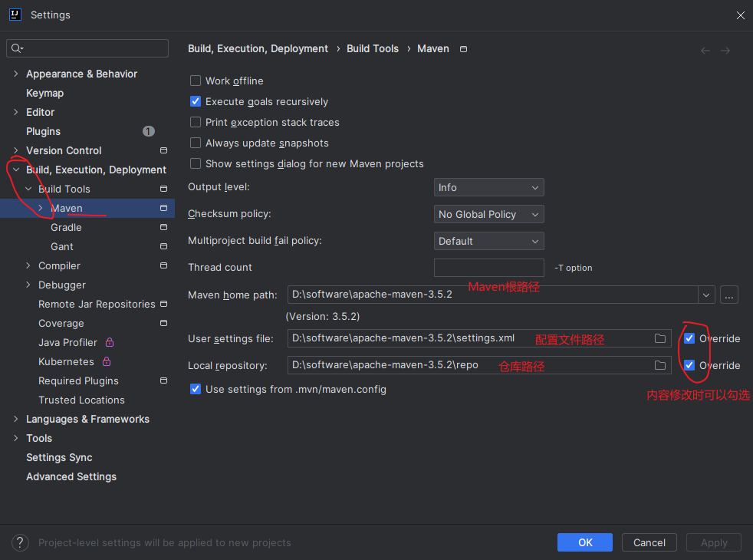Screen dimensions: 753x560
Task: Open the Maven home path dropdown arrow
Action: pos(706,295)
